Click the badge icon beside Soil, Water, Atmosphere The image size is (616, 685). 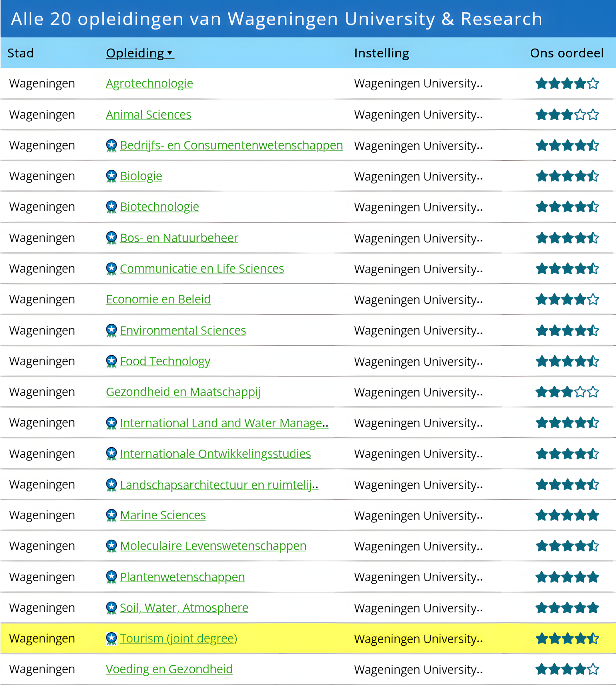(111, 608)
